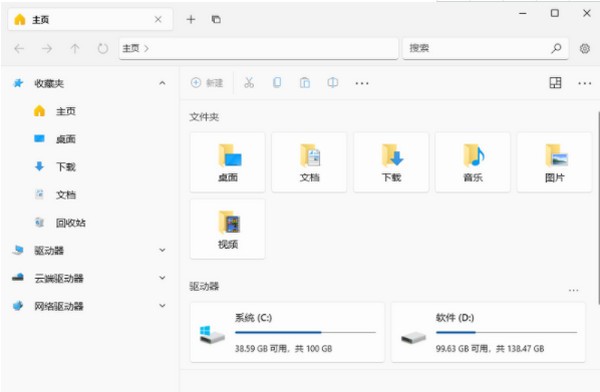The image size is (600, 392).
Task: Refresh the current view
Action: tap(103, 49)
